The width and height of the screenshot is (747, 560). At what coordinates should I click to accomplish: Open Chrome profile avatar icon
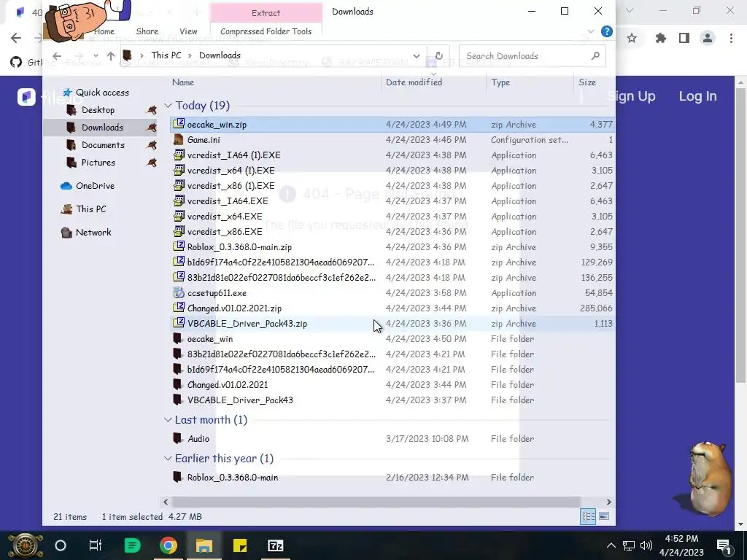(x=708, y=38)
